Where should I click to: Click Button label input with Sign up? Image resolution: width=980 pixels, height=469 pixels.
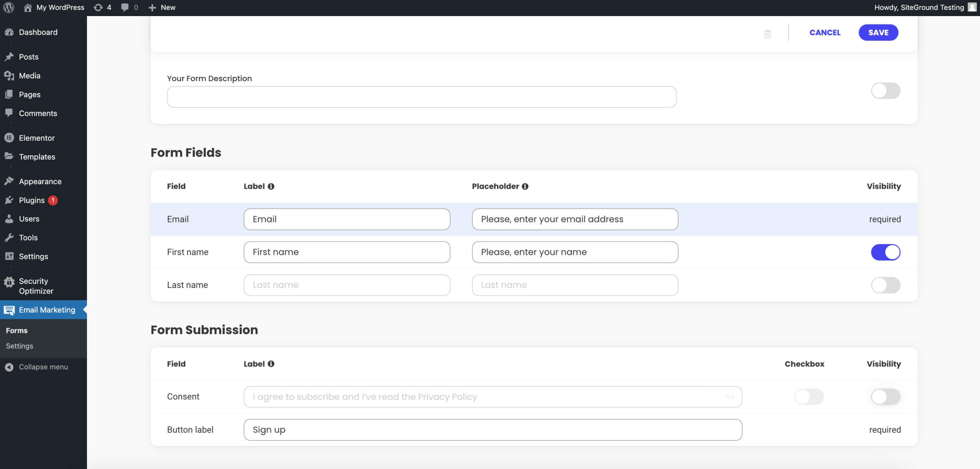click(493, 430)
